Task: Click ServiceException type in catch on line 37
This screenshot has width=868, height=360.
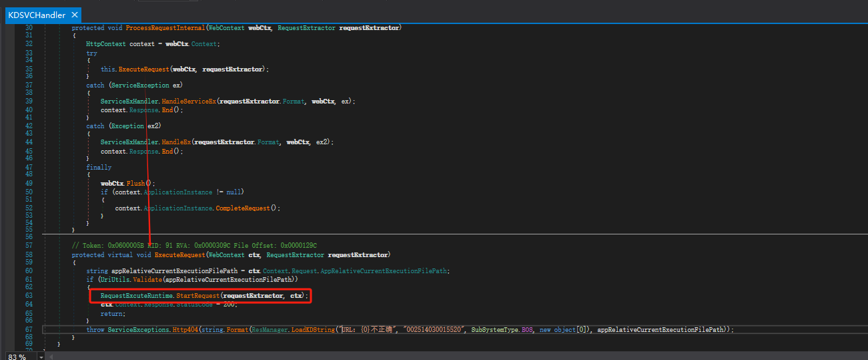Action: click(139, 85)
